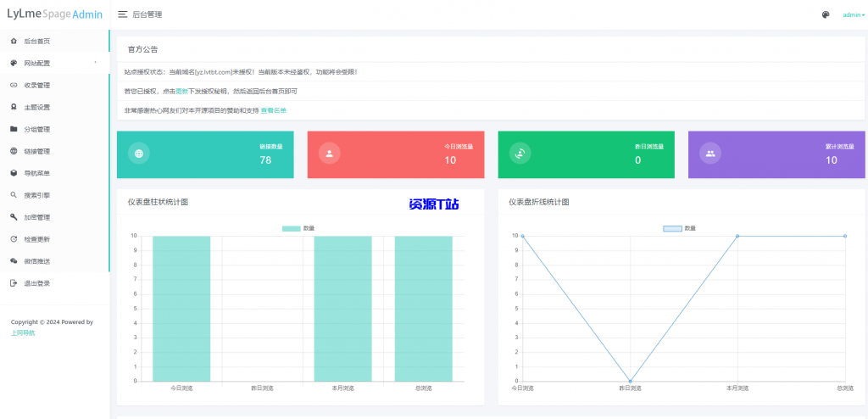Open 搜索引擎 in the sidebar
The height and width of the screenshot is (419, 868).
pyautogui.click(x=54, y=195)
